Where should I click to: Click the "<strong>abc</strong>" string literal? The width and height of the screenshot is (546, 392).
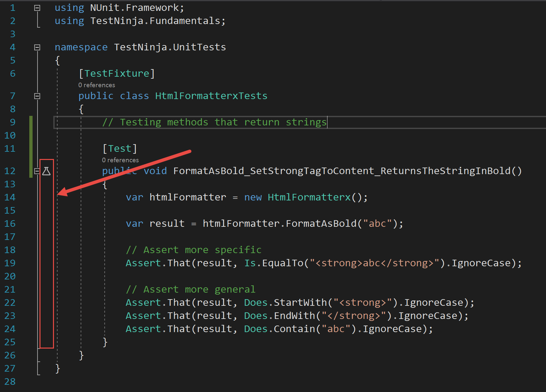pos(375,263)
